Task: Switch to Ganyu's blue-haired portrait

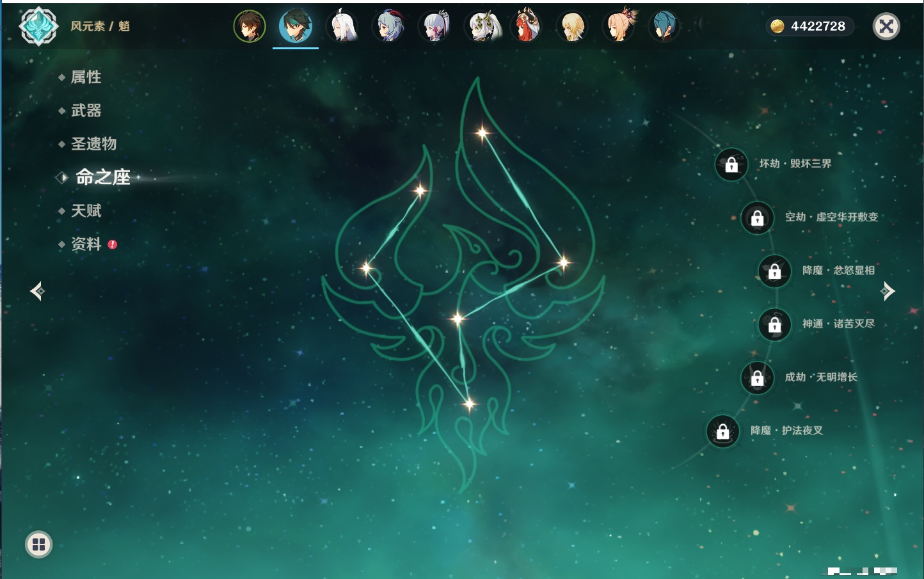Action: pyautogui.click(x=389, y=26)
